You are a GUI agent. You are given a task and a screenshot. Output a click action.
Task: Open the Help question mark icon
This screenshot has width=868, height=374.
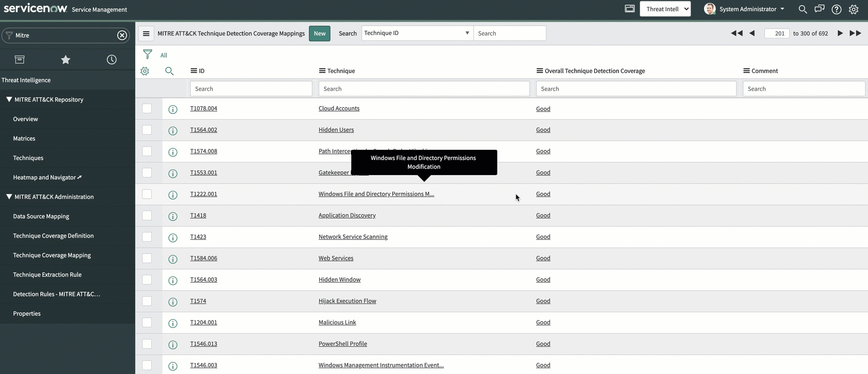(836, 9)
